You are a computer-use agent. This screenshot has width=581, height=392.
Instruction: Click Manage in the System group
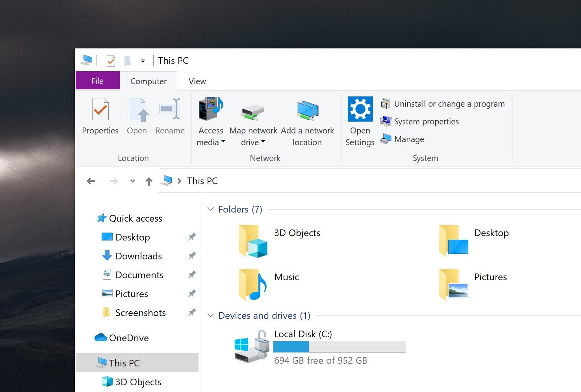click(x=402, y=139)
